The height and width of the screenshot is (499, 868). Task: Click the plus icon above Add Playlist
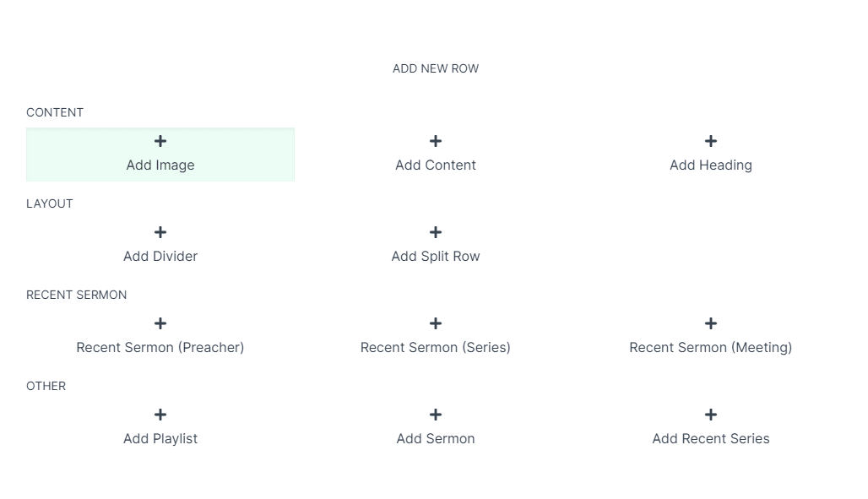point(160,415)
